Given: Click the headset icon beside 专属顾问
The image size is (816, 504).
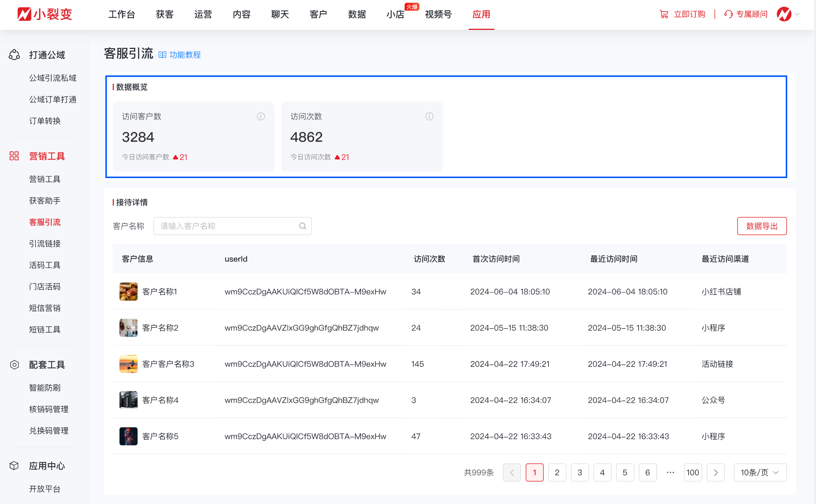Looking at the screenshot, I should pyautogui.click(x=729, y=14).
